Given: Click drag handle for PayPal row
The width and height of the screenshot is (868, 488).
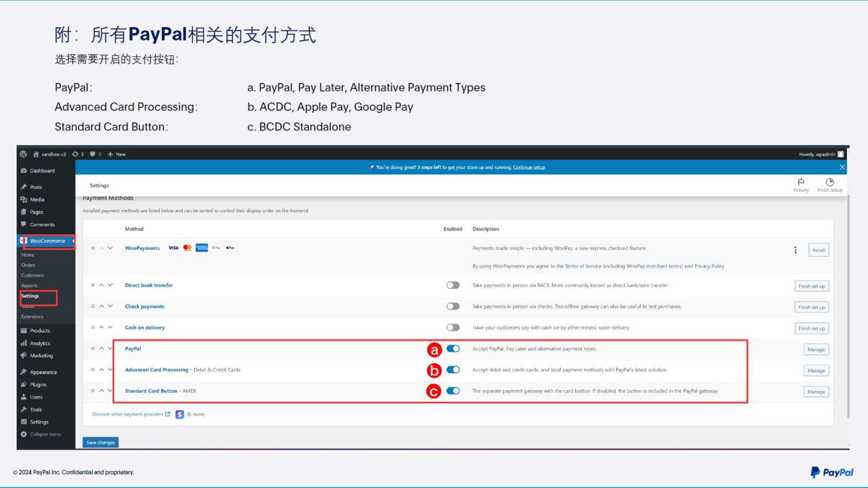Looking at the screenshot, I should point(93,348).
